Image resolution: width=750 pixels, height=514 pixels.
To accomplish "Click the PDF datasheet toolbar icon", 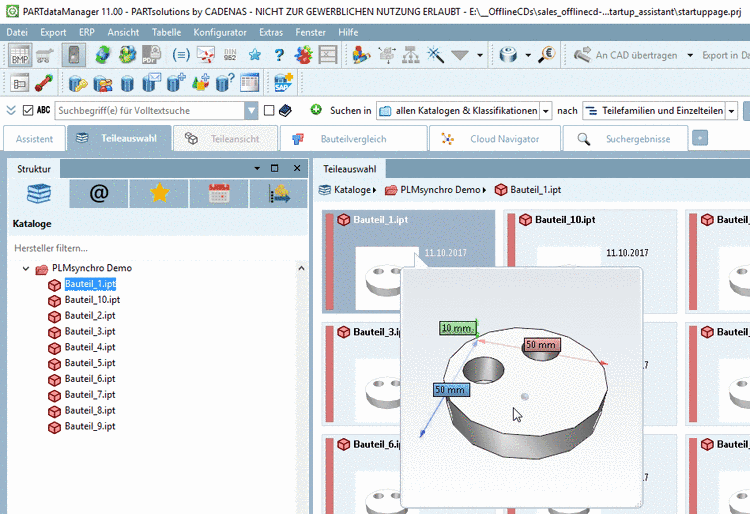I will pyautogui.click(x=152, y=55).
